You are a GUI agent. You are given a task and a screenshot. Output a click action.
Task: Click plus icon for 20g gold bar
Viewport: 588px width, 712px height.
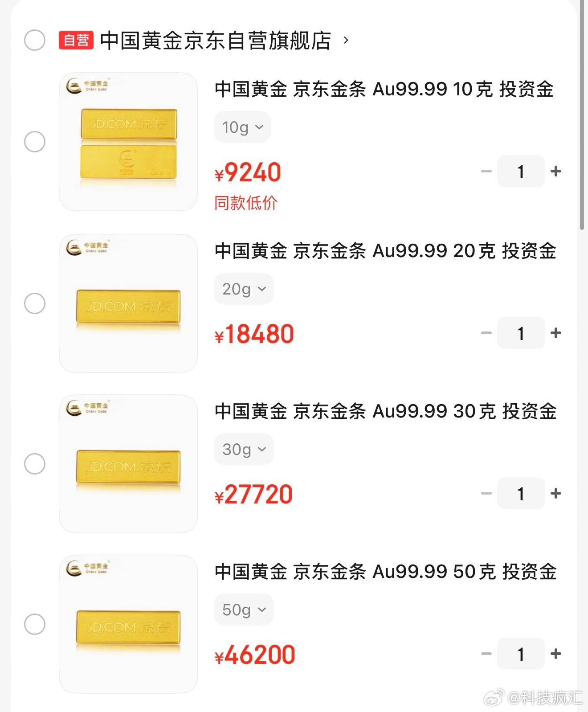click(x=555, y=333)
